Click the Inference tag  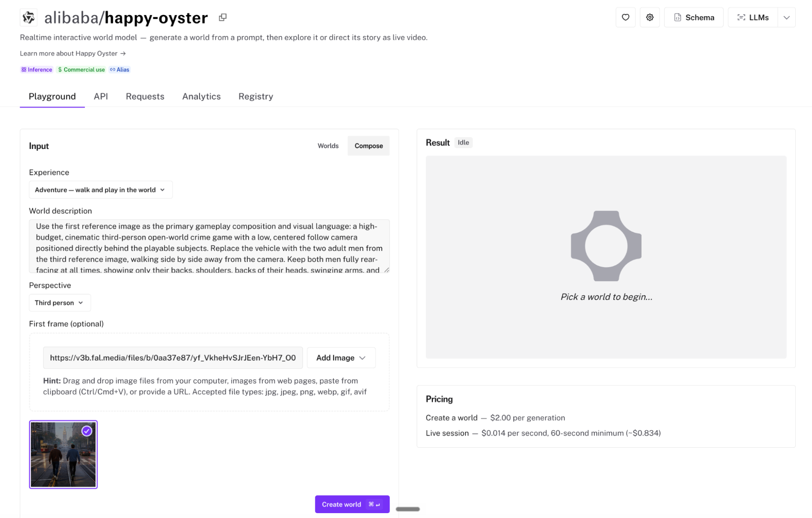tap(37, 70)
